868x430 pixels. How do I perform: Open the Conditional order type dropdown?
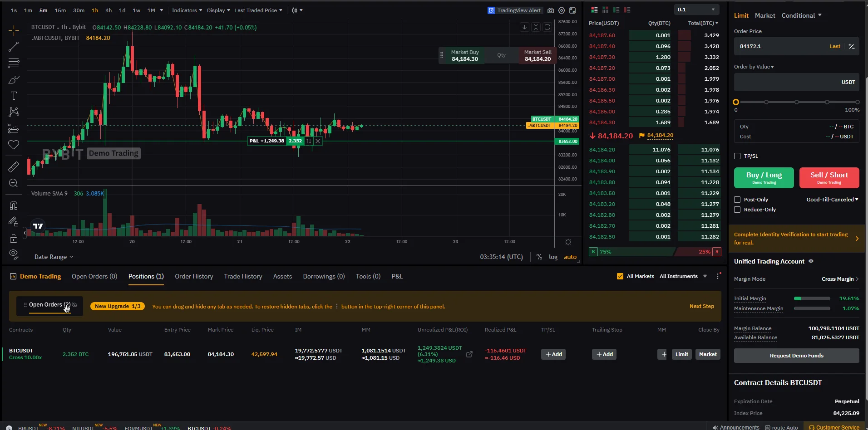pos(801,15)
